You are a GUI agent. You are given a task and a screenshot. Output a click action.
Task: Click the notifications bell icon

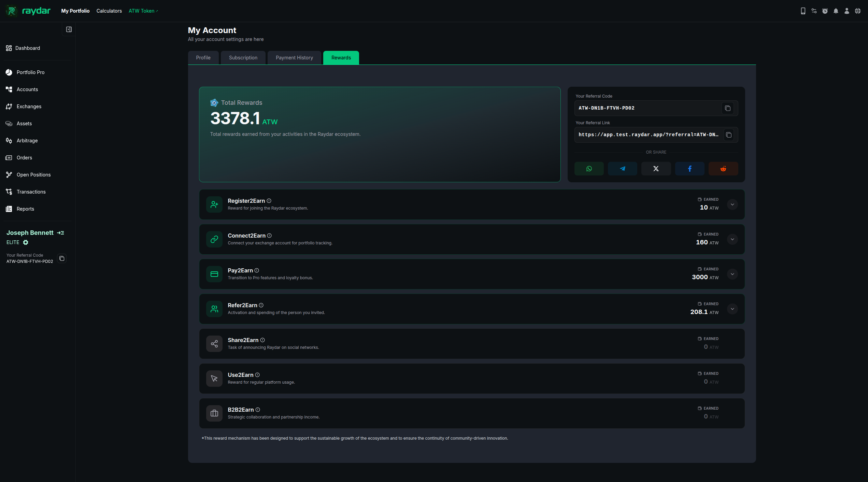(836, 11)
